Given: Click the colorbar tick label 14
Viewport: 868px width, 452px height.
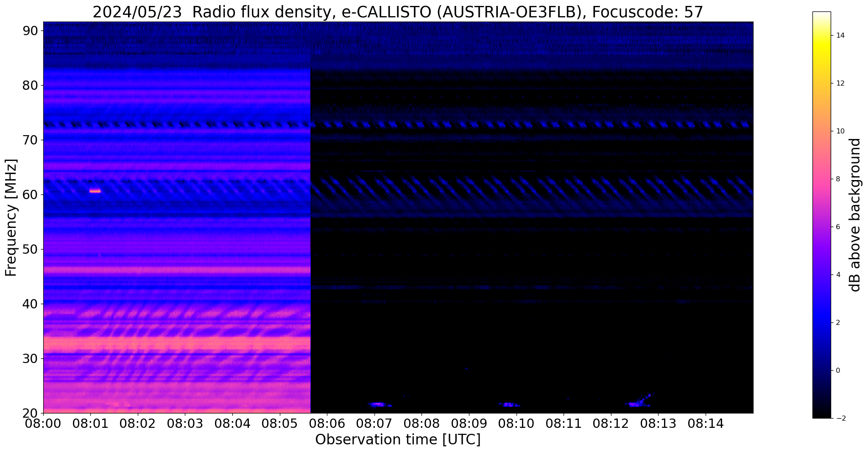Looking at the screenshot, I should coord(840,36).
